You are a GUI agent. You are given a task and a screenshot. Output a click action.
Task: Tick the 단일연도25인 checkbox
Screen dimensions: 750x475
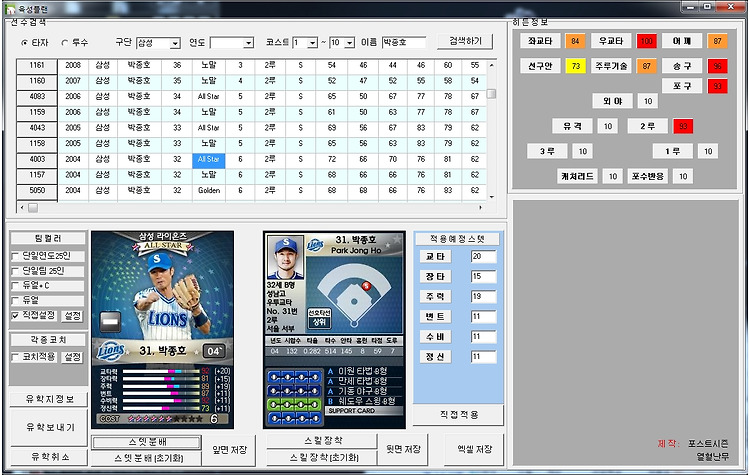coord(15,256)
